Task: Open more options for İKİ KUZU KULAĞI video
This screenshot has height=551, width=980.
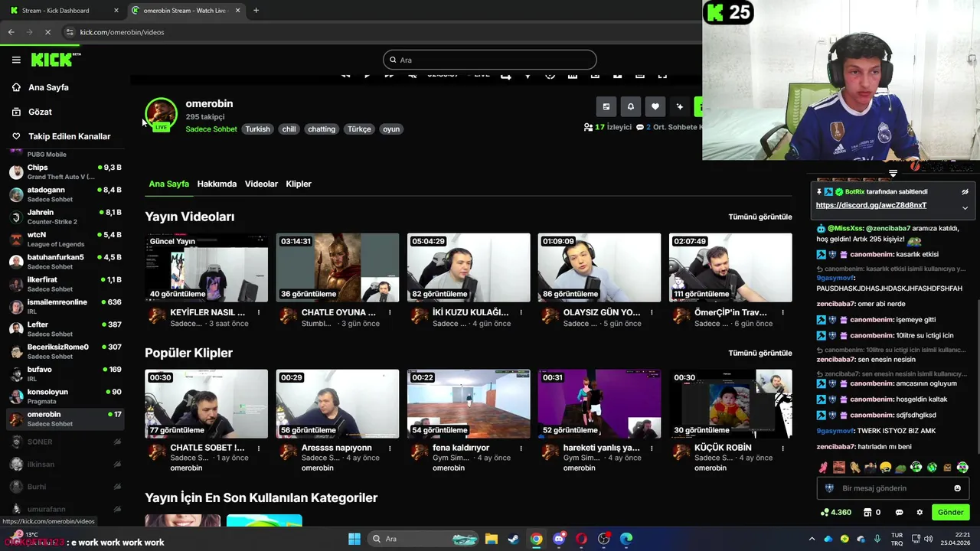Action: click(521, 312)
